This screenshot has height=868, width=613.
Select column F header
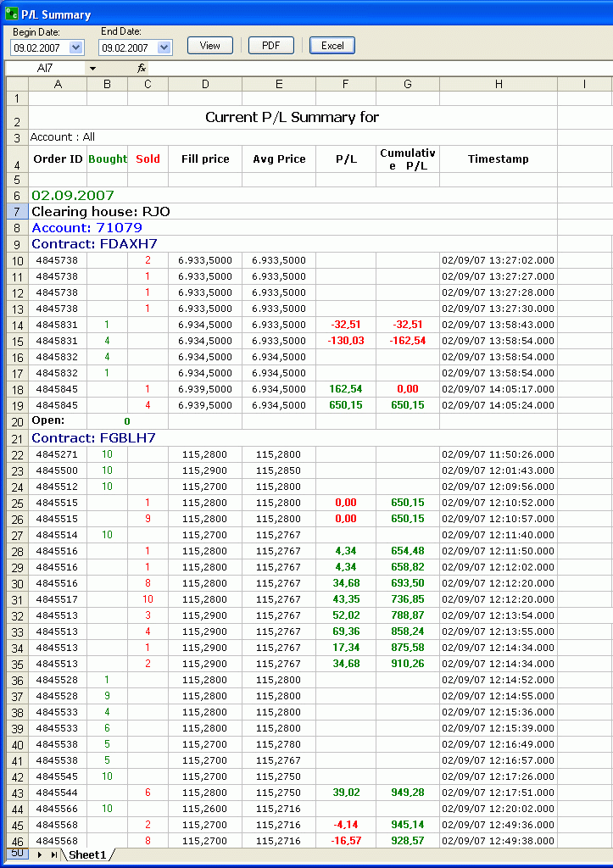(x=345, y=84)
